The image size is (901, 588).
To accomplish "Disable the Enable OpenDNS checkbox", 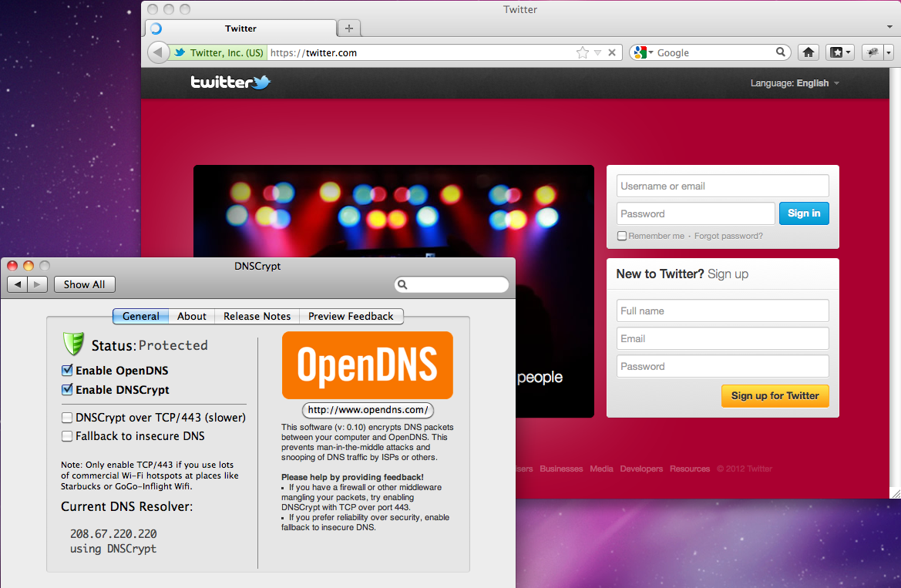I will (x=68, y=371).
